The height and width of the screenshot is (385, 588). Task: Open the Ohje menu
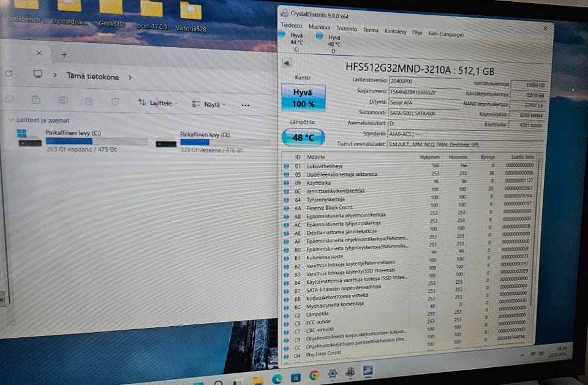(417, 32)
